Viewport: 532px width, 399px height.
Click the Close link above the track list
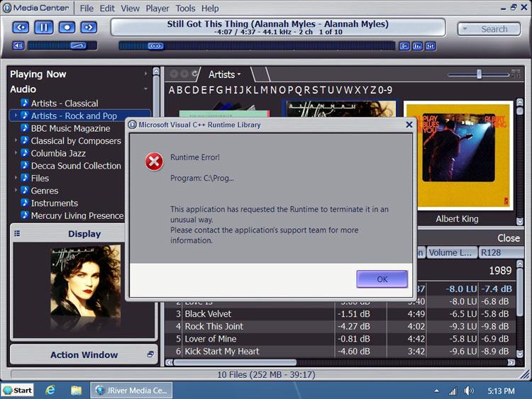coord(508,238)
